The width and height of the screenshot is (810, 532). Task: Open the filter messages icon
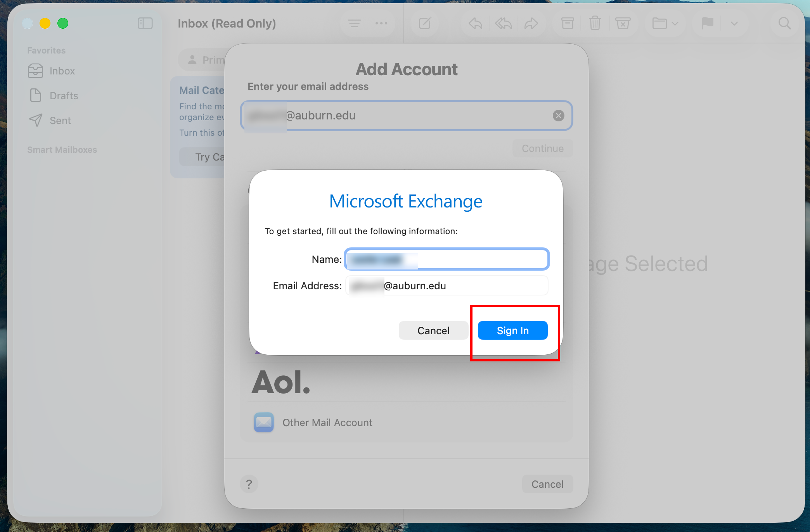coord(354,23)
